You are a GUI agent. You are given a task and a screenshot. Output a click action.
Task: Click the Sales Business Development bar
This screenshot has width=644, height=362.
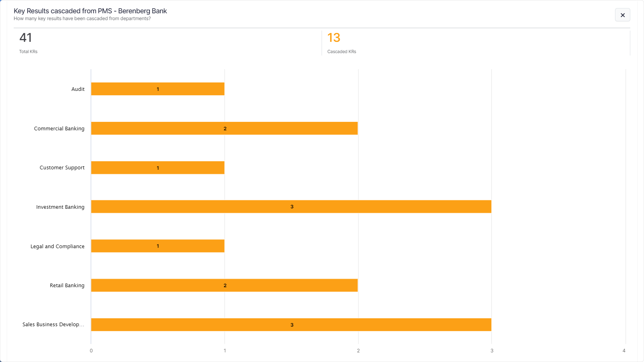tap(291, 325)
